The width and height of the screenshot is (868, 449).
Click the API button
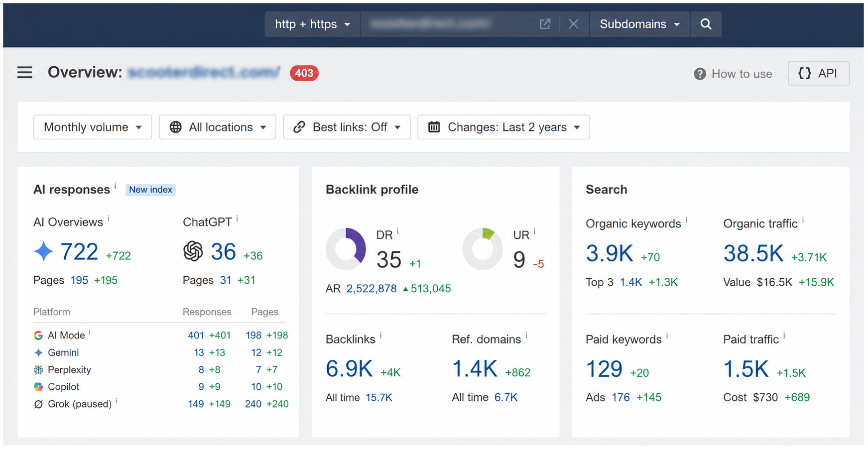coord(818,73)
